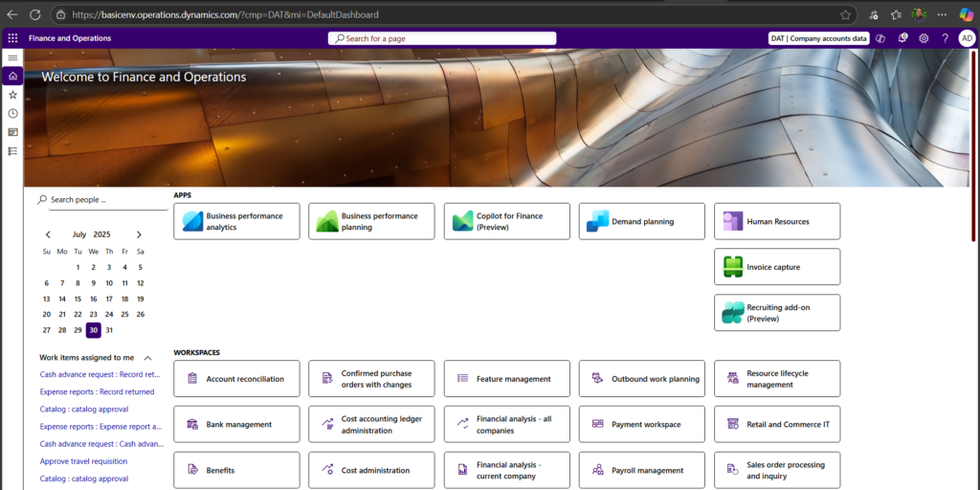Open Workspaces icon in sidebar
The height and width of the screenshot is (490, 980).
pyautogui.click(x=12, y=132)
